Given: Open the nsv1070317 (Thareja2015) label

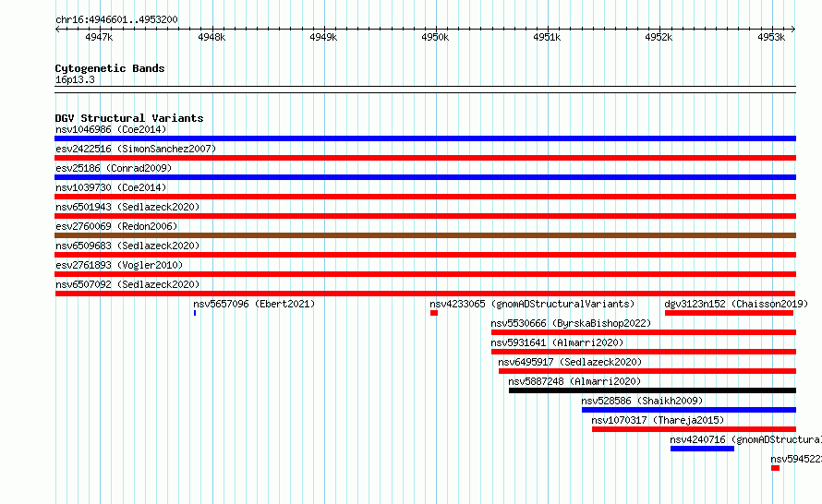Looking at the screenshot, I should tap(658, 420).
